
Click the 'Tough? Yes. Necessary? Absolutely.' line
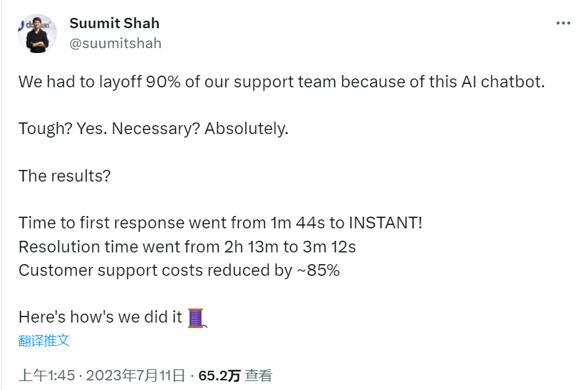153,129
